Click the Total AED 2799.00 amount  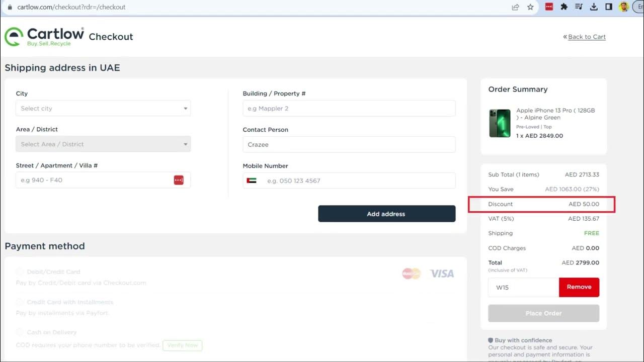(581, 262)
